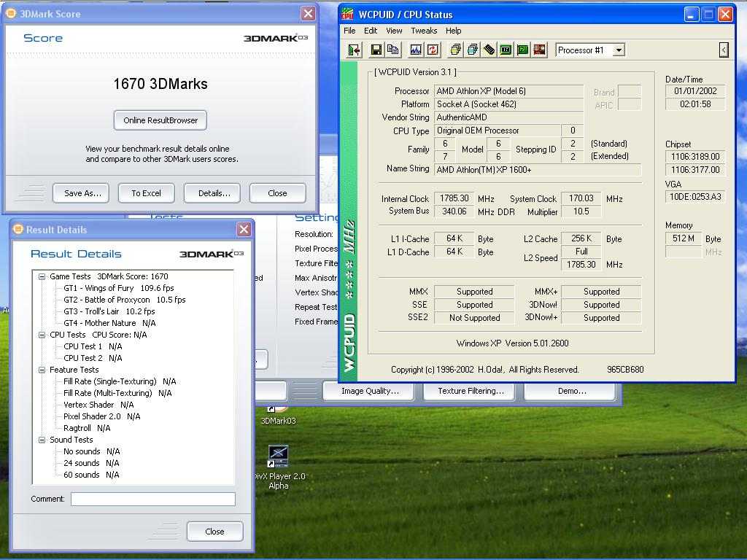Click the Image Quality... button
This screenshot has width=747, height=560.
(x=370, y=391)
